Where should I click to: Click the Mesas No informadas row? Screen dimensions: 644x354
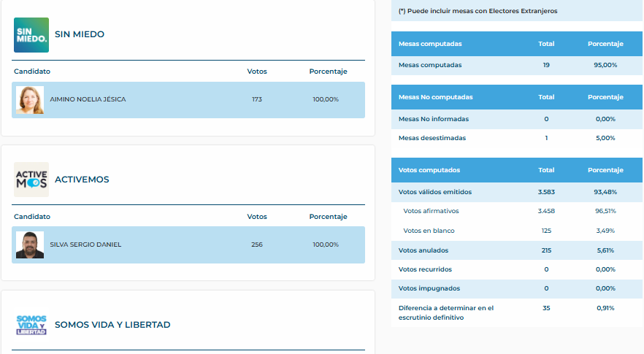click(517, 119)
